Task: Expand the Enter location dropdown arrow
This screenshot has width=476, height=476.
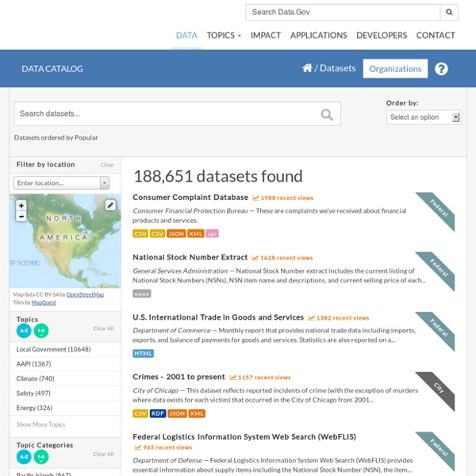Action: [105, 183]
